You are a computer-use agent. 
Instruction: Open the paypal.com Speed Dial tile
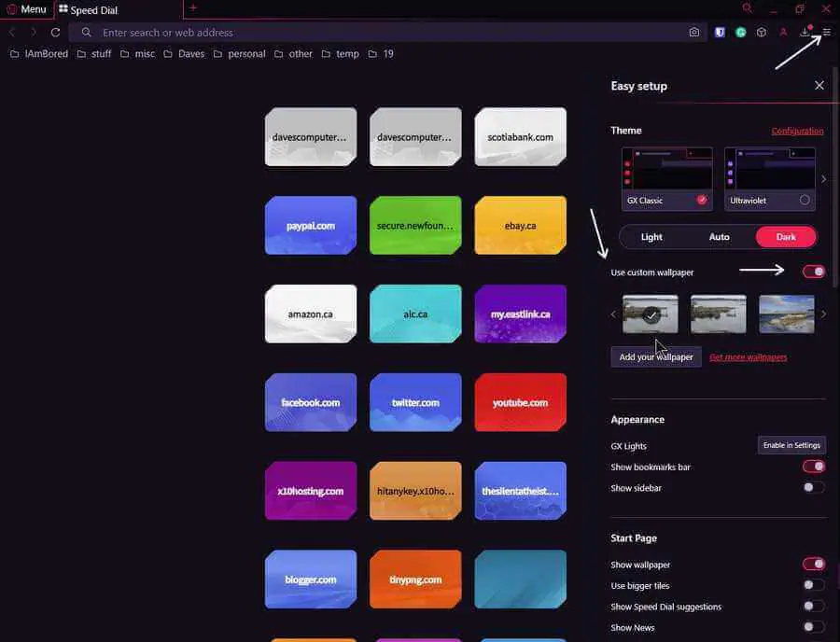pyautogui.click(x=311, y=226)
